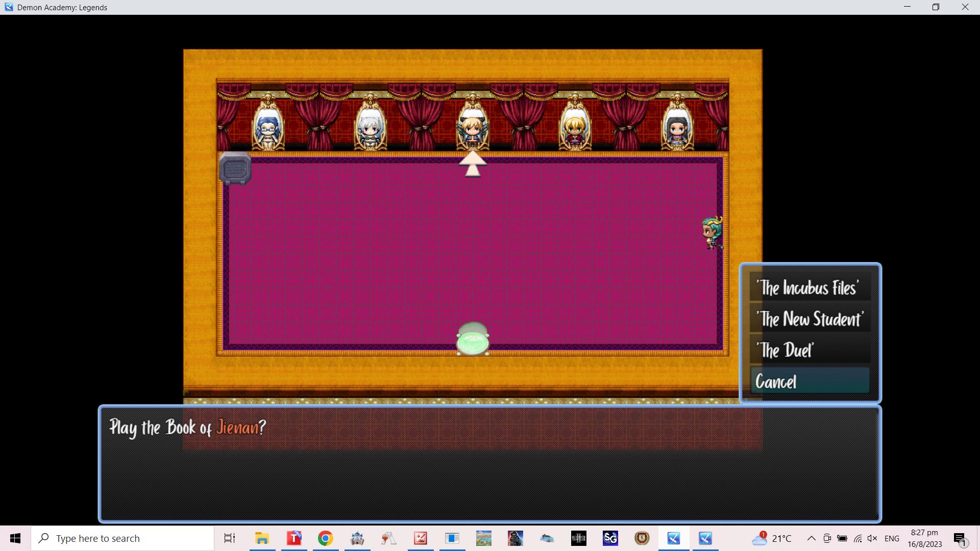Restore down the game window
Image resolution: width=980 pixels, height=551 pixels.
(x=936, y=7)
